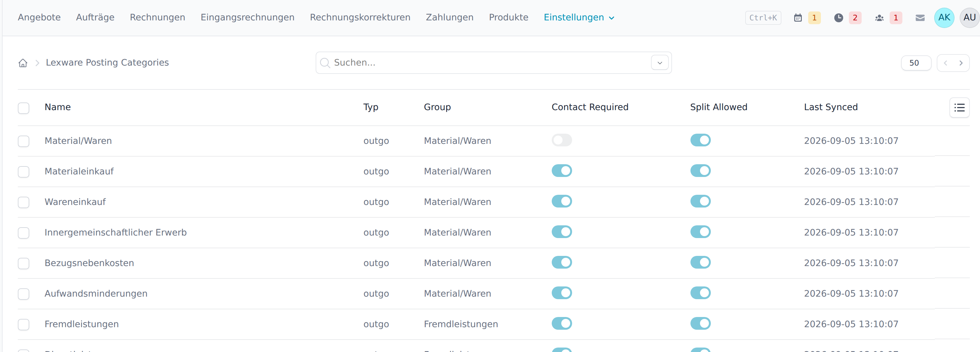Image resolution: width=980 pixels, height=352 pixels.
Task: Toggle Split Allowed for Bezugsnebenkosten
Action: click(700, 262)
